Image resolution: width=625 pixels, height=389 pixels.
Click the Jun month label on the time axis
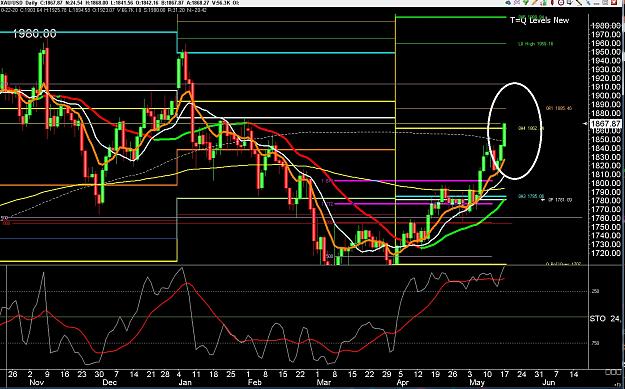(549, 382)
